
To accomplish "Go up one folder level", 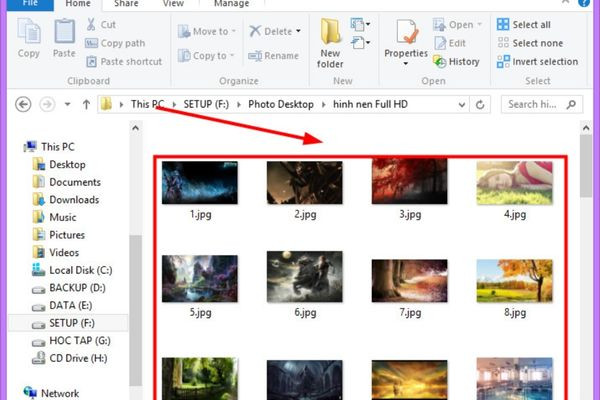I will [86, 104].
